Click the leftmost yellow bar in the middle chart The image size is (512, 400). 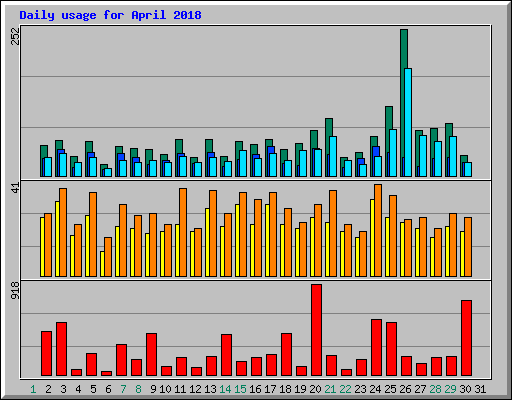coord(42,247)
